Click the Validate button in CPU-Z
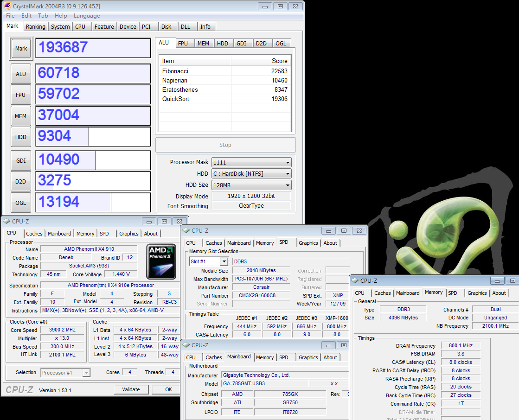Screen dimensions: 519x420 coord(131,389)
